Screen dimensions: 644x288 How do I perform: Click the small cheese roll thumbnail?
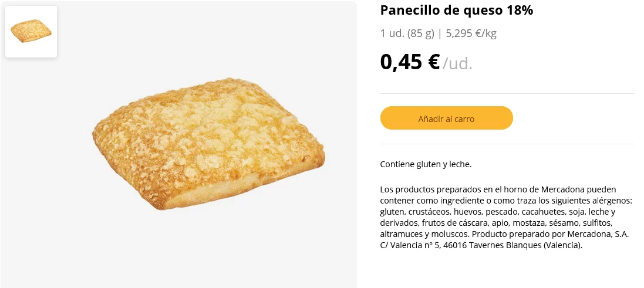click(x=31, y=32)
